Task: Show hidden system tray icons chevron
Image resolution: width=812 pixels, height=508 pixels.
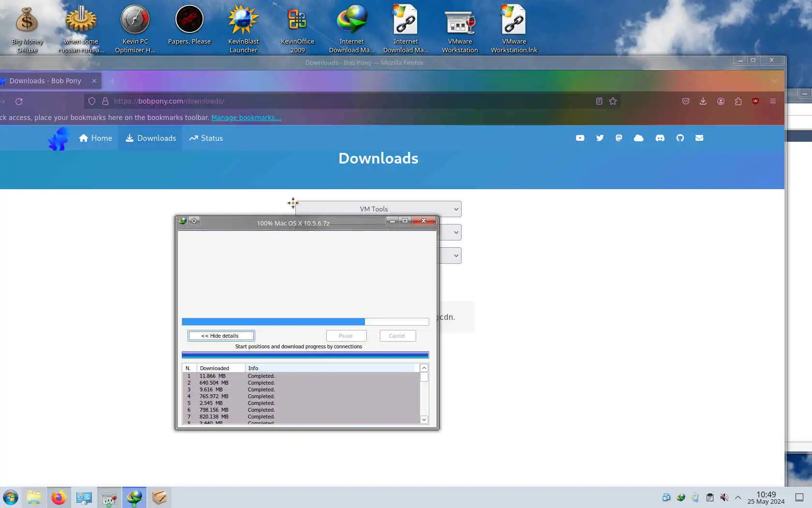Action: (x=738, y=497)
